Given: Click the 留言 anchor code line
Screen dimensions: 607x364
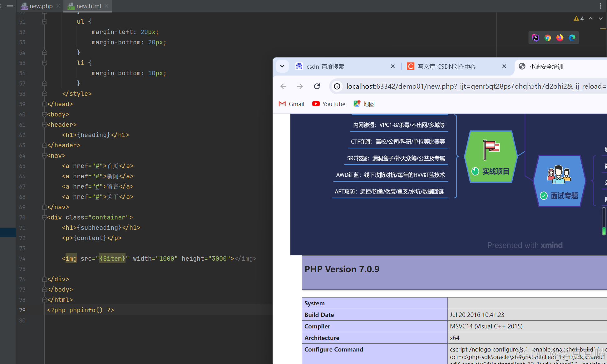Looking at the screenshot, I should (x=98, y=186).
